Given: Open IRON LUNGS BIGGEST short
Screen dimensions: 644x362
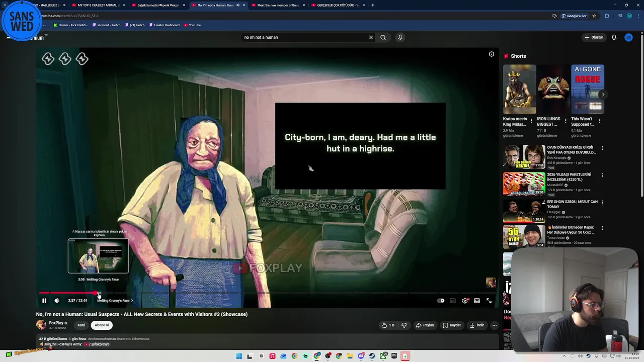Looking at the screenshot, I should (553, 89).
